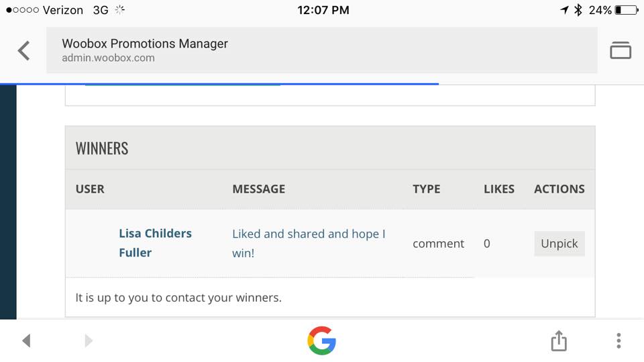644x362 pixels.
Task: Click the LIKES column header
Action: 499,189
